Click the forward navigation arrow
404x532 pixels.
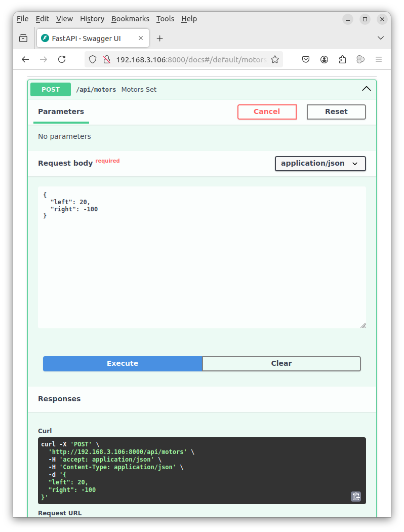pyautogui.click(x=44, y=60)
